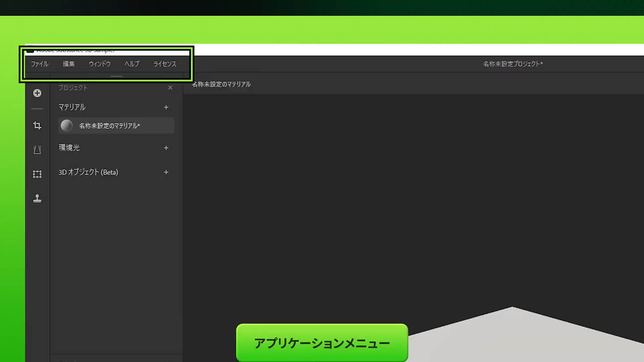Click the material sphere thumbnail
The height and width of the screenshot is (362, 644).
[67, 126]
